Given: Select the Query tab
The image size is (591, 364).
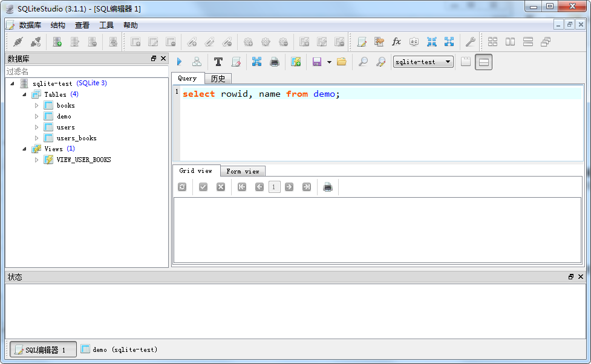Looking at the screenshot, I should pos(188,78).
